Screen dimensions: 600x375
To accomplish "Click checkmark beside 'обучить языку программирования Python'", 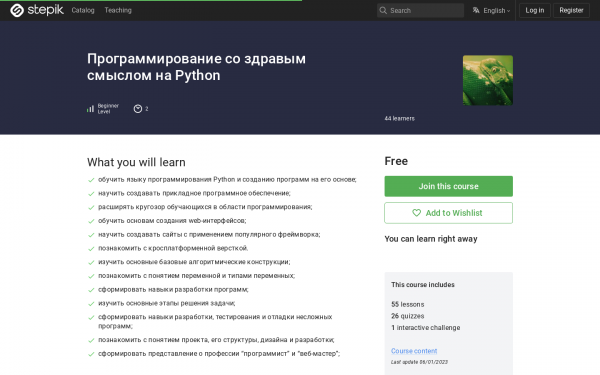I will 91,180.
